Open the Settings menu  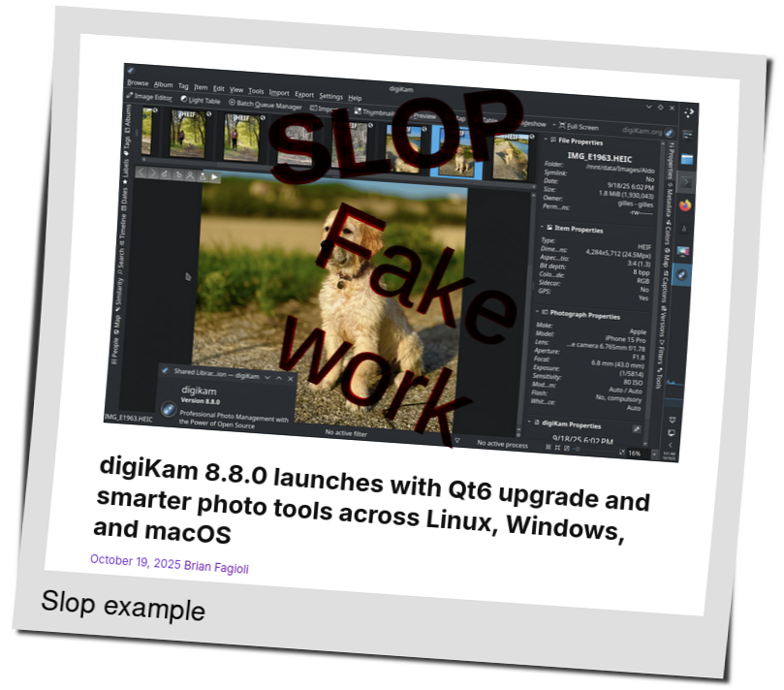pos(330,97)
